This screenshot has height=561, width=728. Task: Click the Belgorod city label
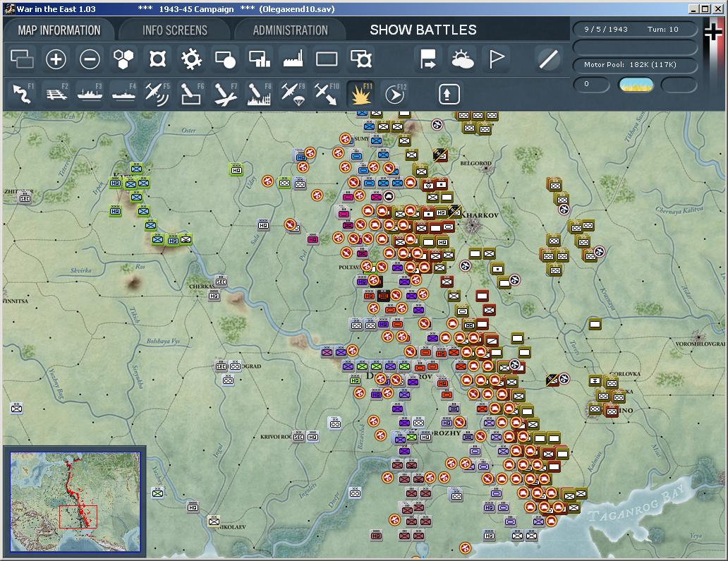475,164
